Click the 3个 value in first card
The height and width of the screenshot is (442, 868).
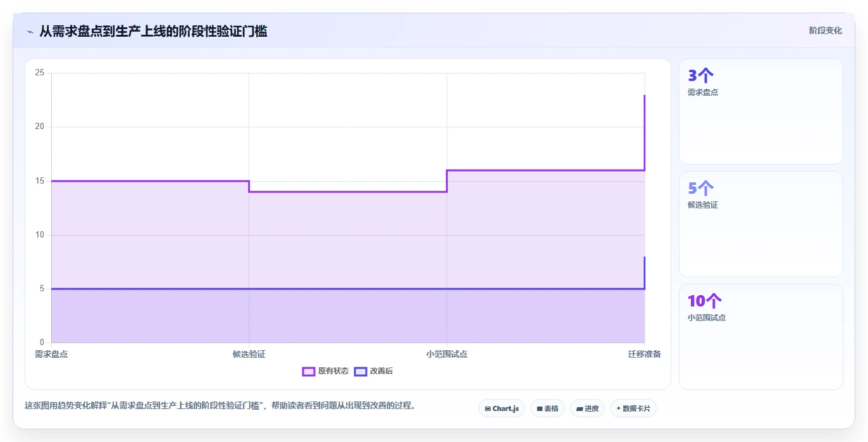[x=700, y=76]
